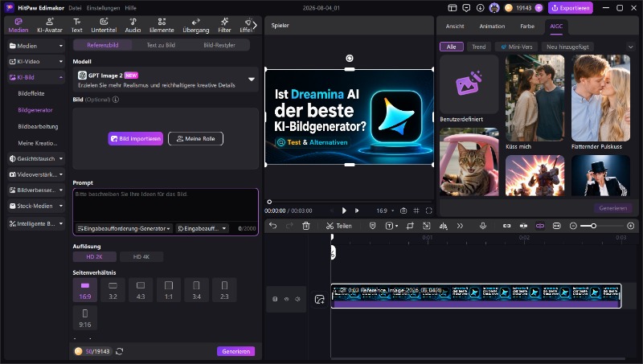The height and width of the screenshot is (364, 643).
Task: Zoom in timeline with plus icon
Action: 631,226
